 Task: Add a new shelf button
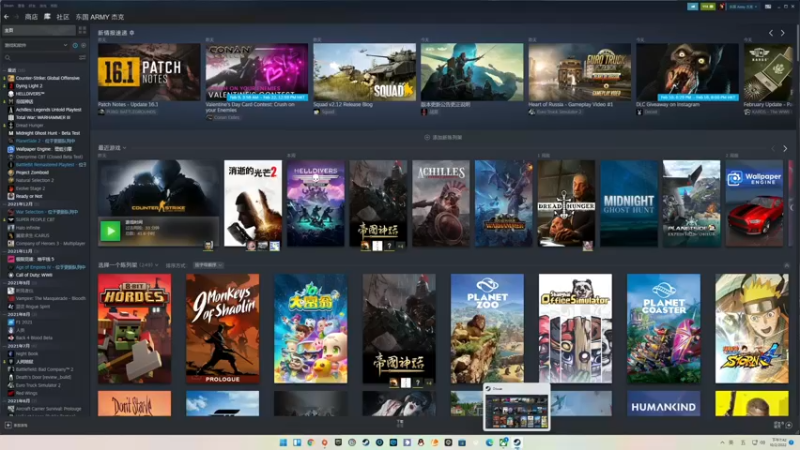coord(443,137)
